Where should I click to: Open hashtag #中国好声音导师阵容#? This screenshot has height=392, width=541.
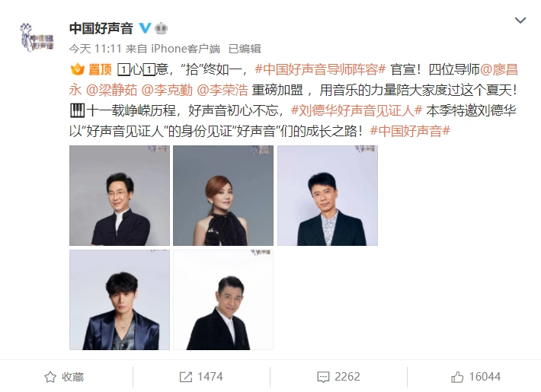[x=320, y=69]
